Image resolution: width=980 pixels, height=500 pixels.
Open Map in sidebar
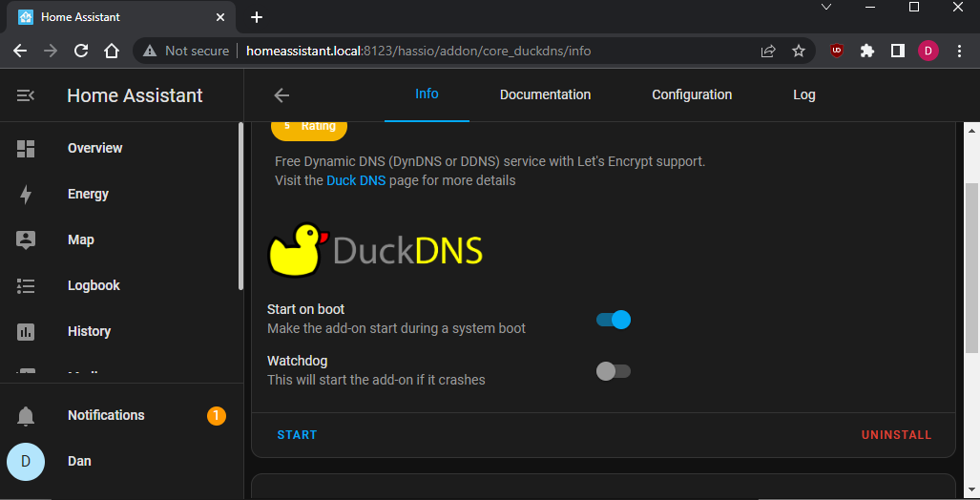[80, 240]
